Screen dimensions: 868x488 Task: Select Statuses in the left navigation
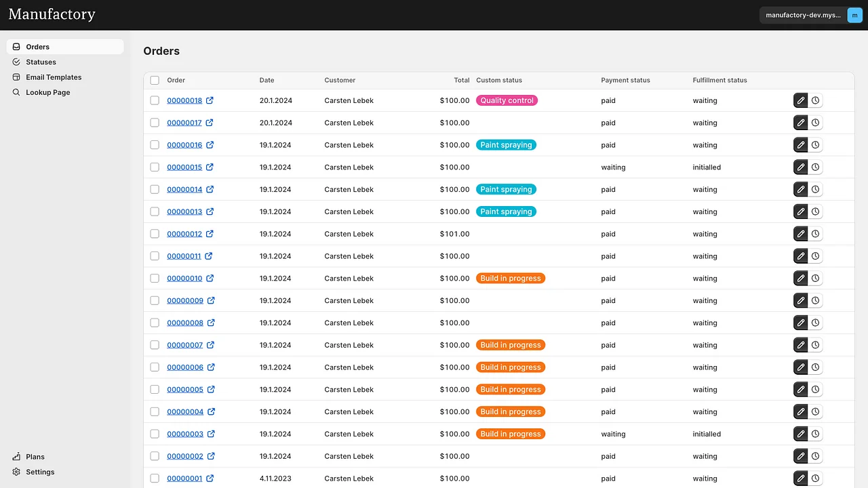[x=41, y=62]
